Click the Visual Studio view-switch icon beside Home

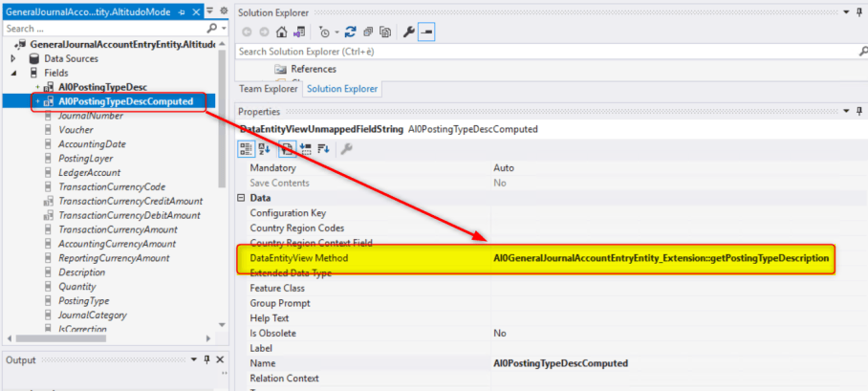click(298, 33)
